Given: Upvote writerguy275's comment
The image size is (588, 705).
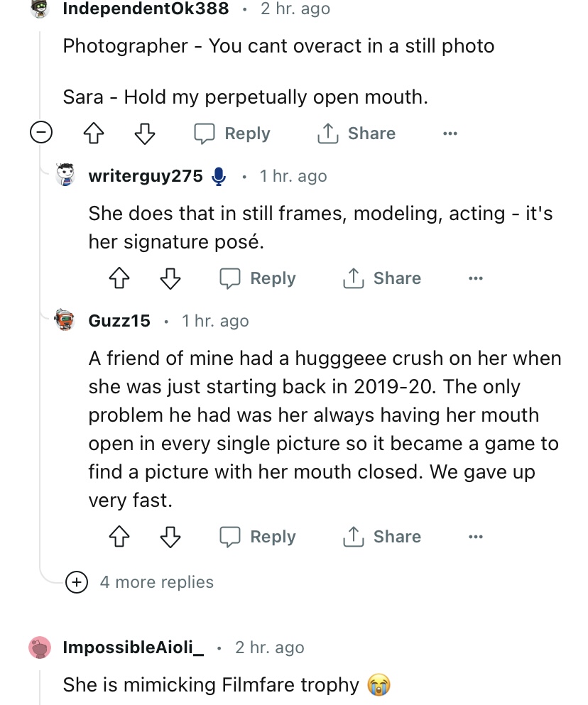Looking at the screenshot, I should (118, 278).
